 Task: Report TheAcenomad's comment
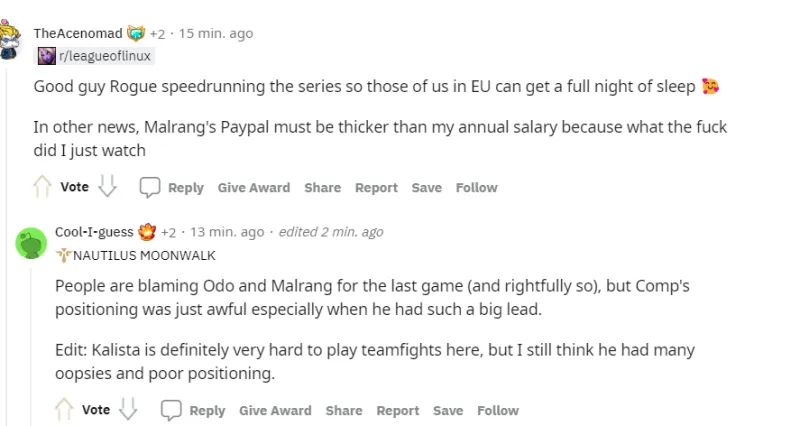(376, 187)
